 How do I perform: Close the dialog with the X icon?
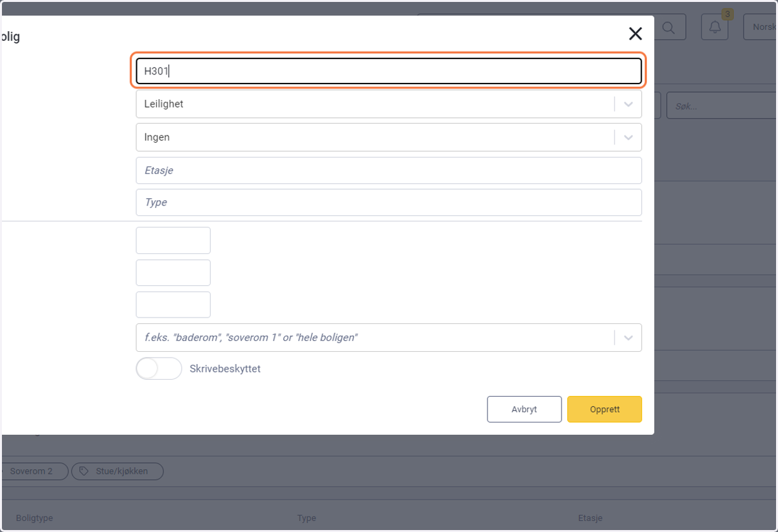(635, 34)
